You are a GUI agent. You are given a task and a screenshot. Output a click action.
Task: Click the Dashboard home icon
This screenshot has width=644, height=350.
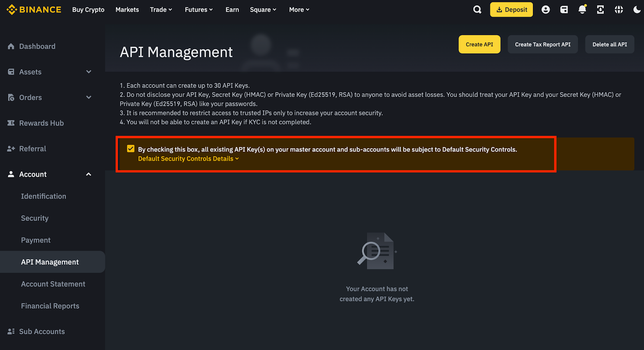tap(11, 46)
